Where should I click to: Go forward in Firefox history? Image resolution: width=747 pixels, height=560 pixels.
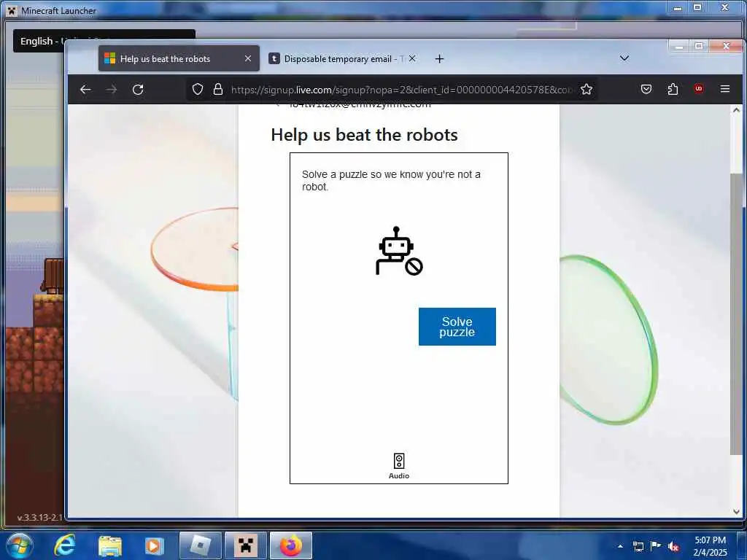click(112, 90)
